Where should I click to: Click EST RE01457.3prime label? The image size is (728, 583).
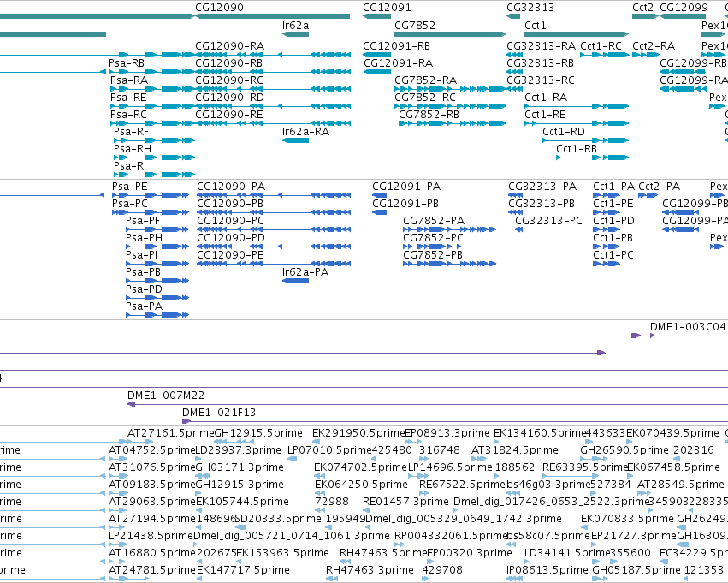pos(405,502)
